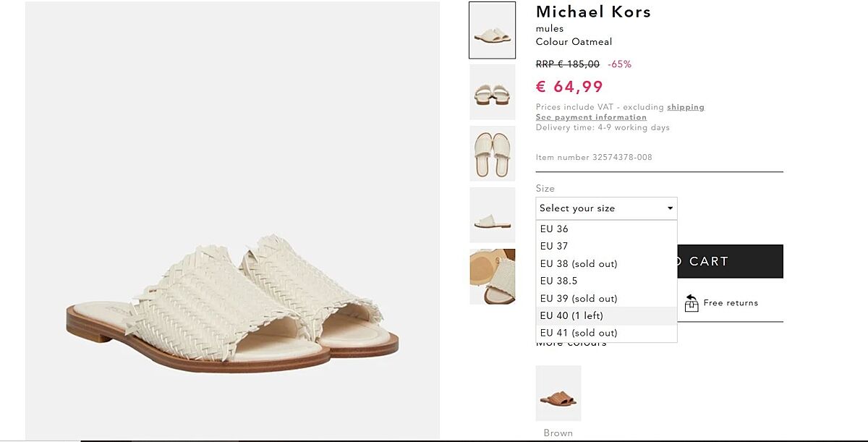868x442 pixels.
Task: Choose EU 37 from size list
Action: [x=555, y=247]
